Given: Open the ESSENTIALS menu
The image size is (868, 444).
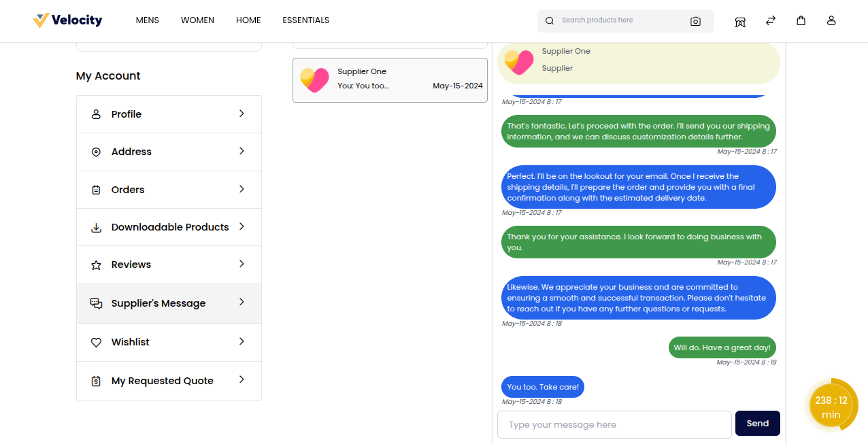Looking at the screenshot, I should tap(306, 20).
